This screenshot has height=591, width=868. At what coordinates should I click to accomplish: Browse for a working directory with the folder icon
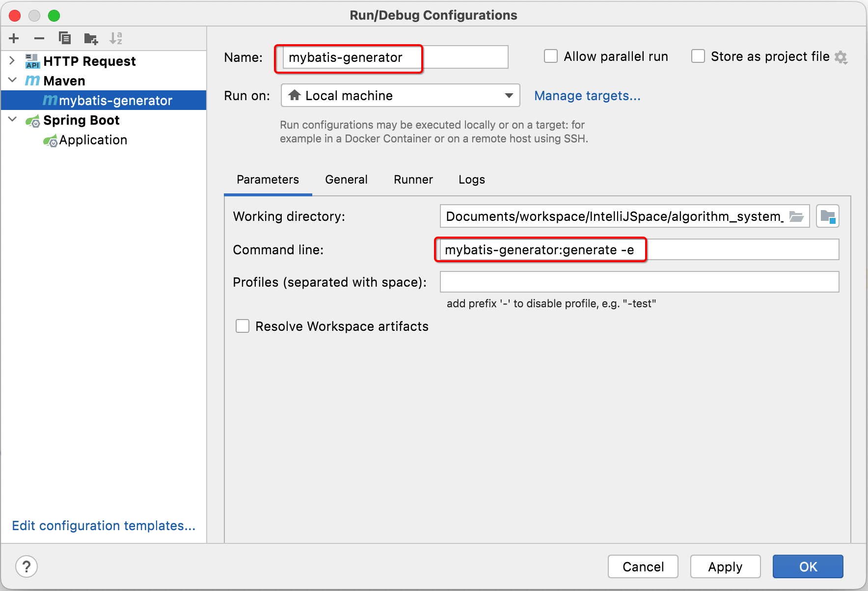pos(796,216)
